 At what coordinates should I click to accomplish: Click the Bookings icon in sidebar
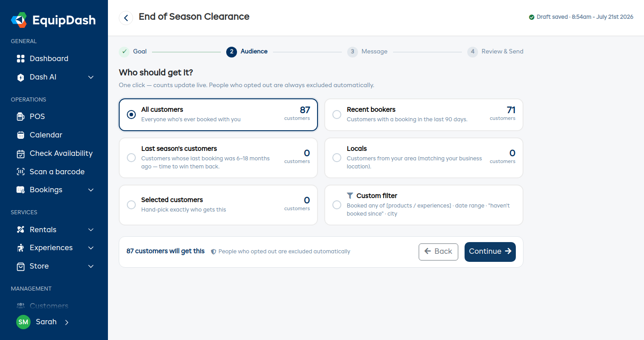20,190
